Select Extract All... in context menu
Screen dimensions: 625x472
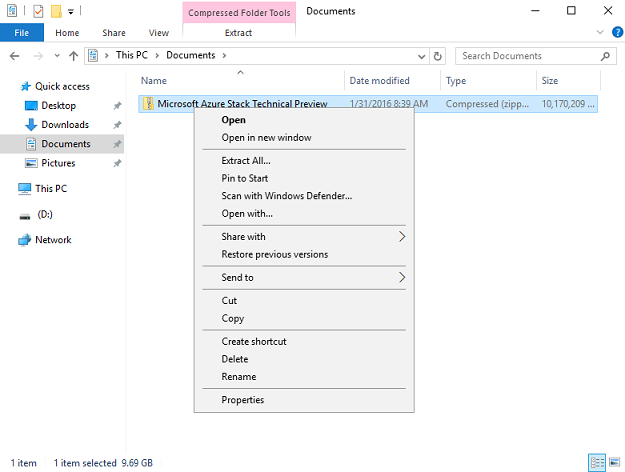tap(304, 161)
